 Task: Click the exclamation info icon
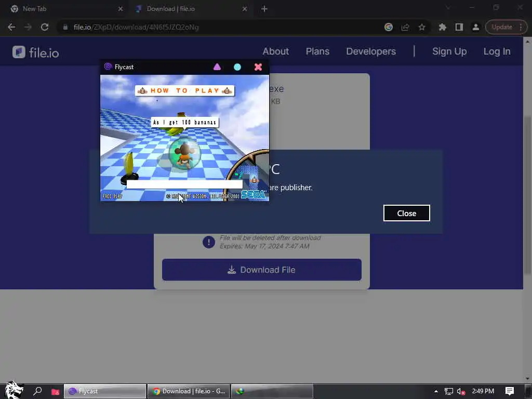[x=209, y=242]
